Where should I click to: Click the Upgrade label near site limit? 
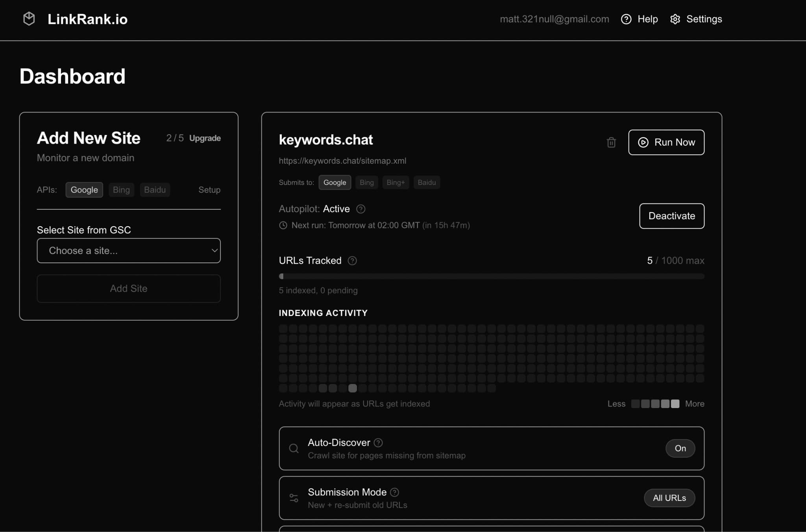coord(205,138)
